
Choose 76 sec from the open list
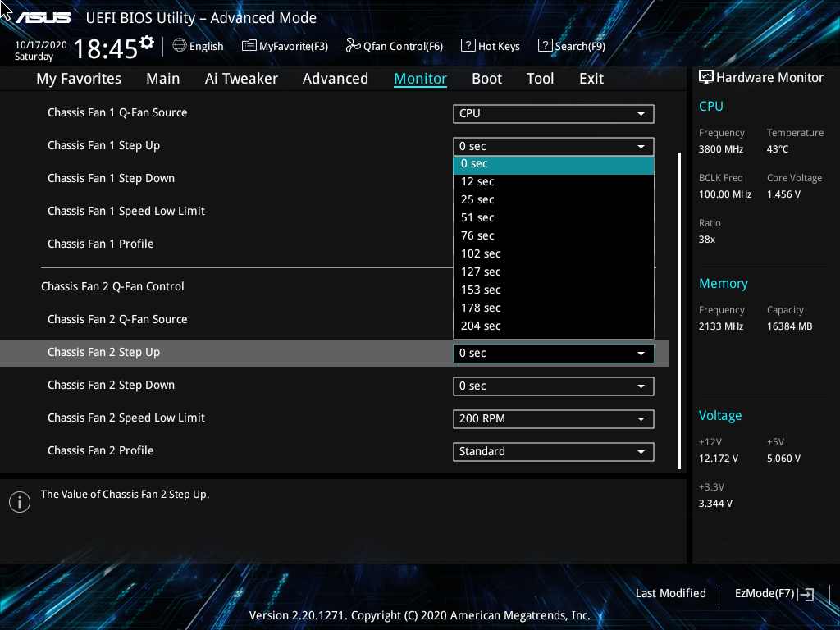tap(554, 235)
